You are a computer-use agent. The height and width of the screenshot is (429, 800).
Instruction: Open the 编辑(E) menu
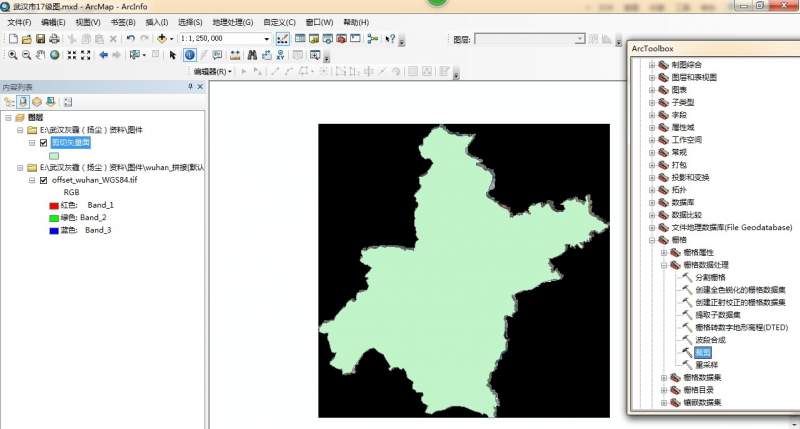click(x=53, y=22)
